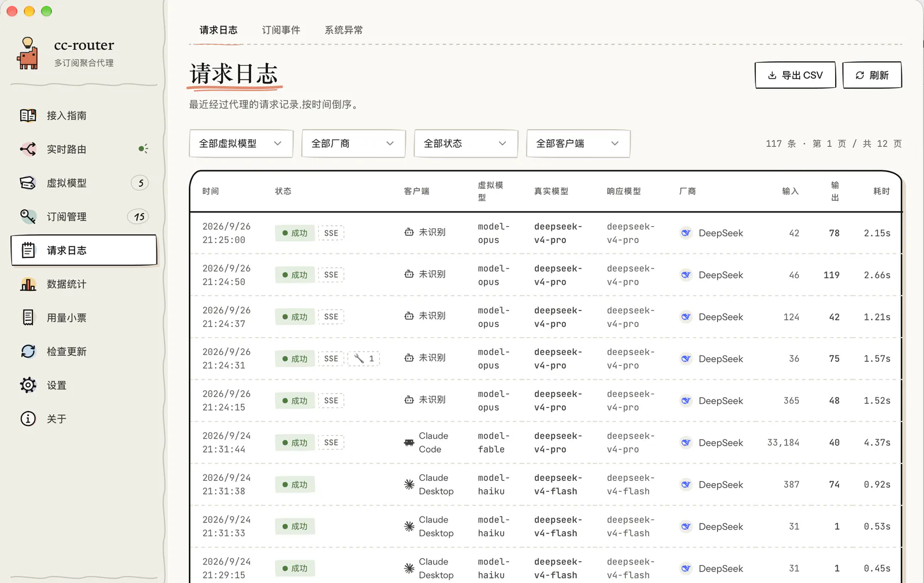Click model-fable virtual model cell
The image size is (924, 583).
[x=494, y=443]
